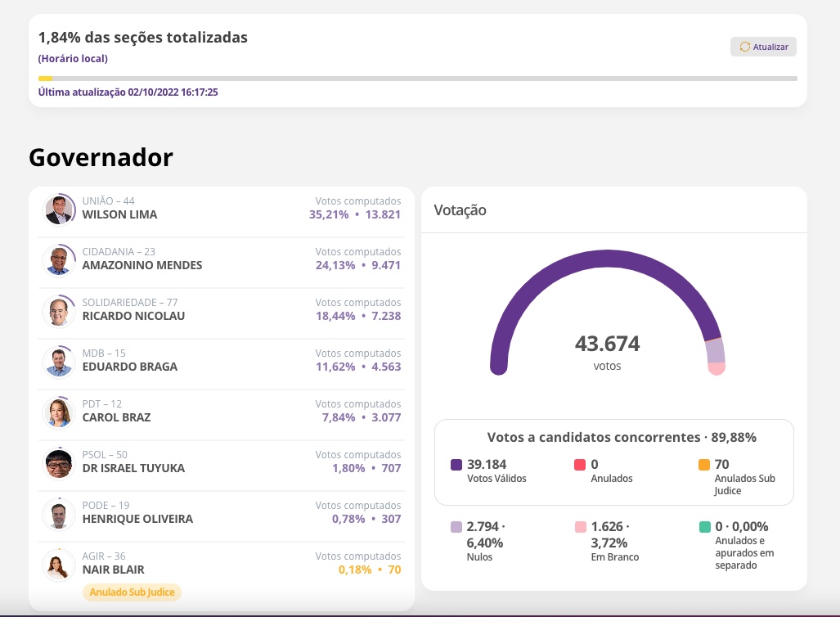The width and height of the screenshot is (840, 617).
Task: Click the lilac Nulos swatch
Action: click(456, 528)
